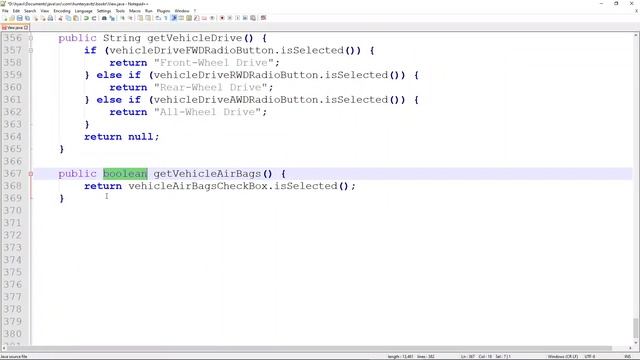
Task: Zoom out using the toolbar icon
Action: pyautogui.click(x=130, y=18)
